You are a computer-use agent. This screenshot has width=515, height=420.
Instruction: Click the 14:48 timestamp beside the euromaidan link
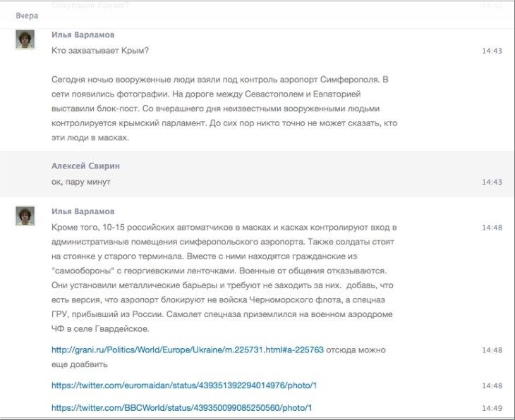click(492, 386)
